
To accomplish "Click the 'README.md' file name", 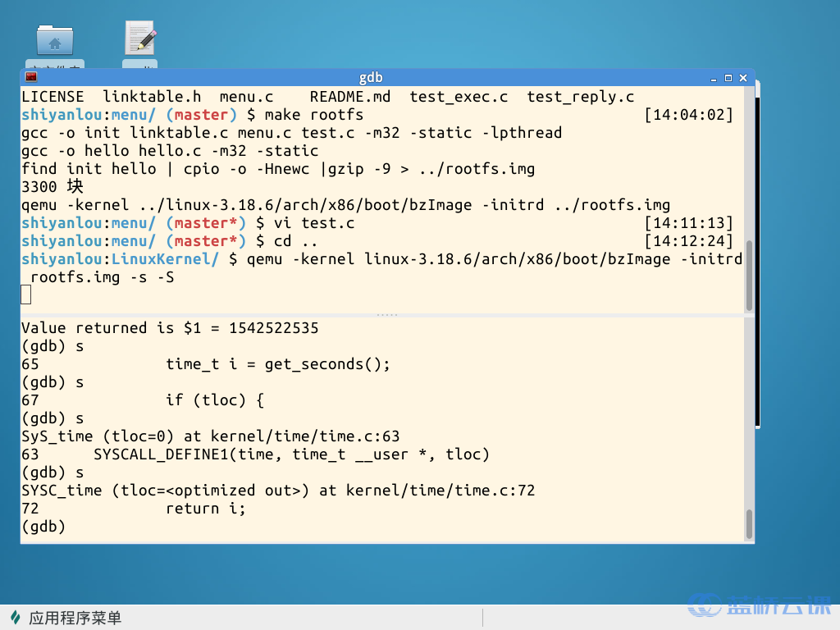I will tap(349, 97).
